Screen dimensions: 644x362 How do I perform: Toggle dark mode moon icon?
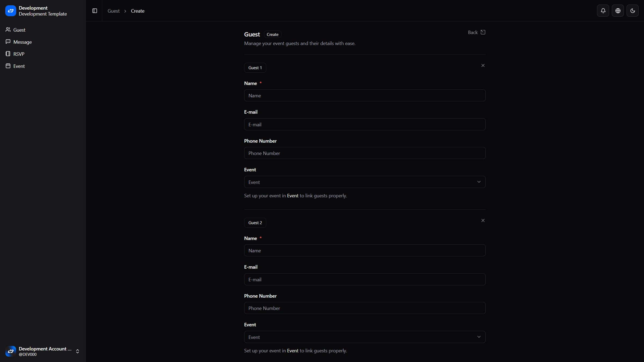(632, 11)
